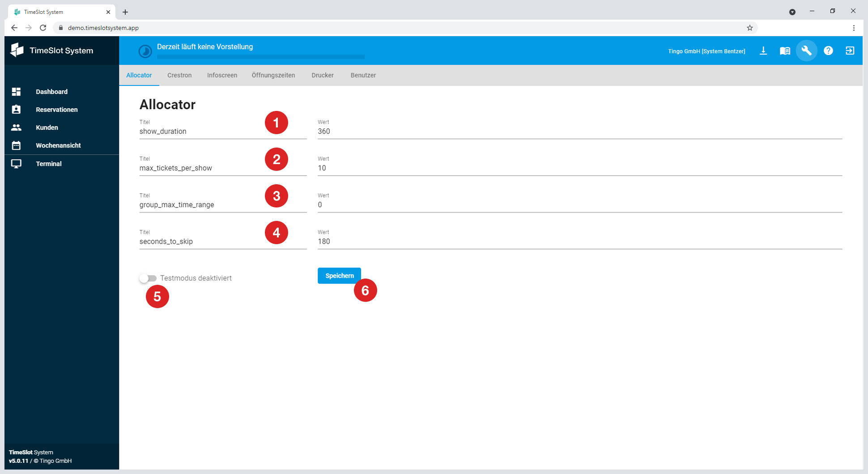Open the Öffnungszeiten tab

click(x=273, y=75)
